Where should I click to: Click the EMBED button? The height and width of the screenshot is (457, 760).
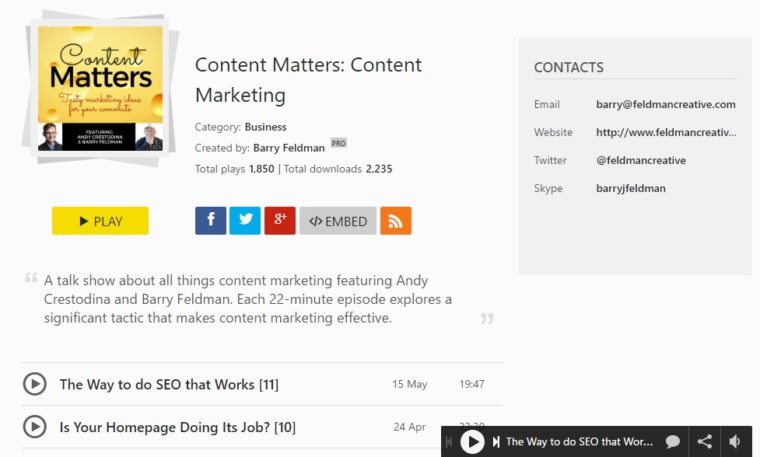[338, 221]
